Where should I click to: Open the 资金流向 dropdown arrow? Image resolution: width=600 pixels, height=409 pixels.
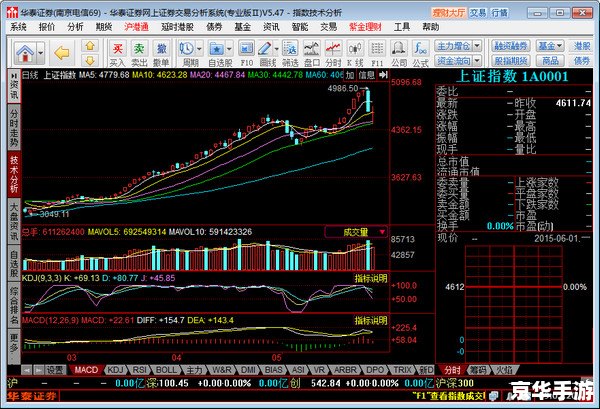477,60
